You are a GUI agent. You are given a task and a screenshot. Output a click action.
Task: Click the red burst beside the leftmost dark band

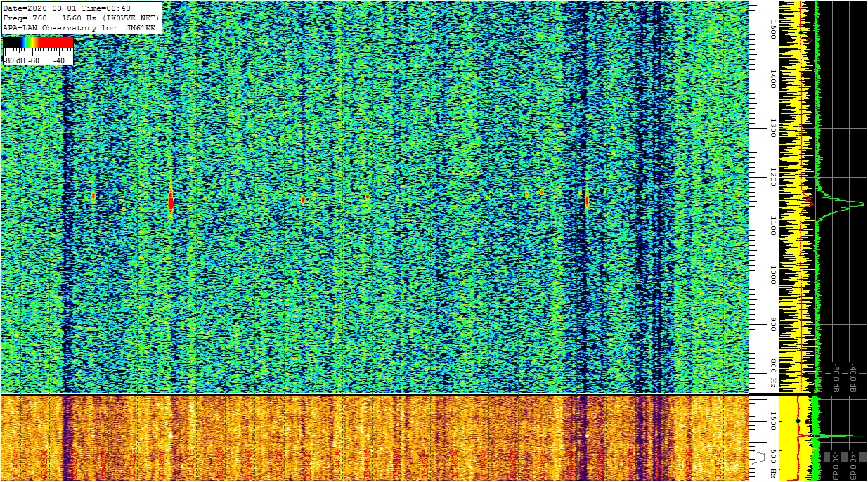(x=93, y=197)
